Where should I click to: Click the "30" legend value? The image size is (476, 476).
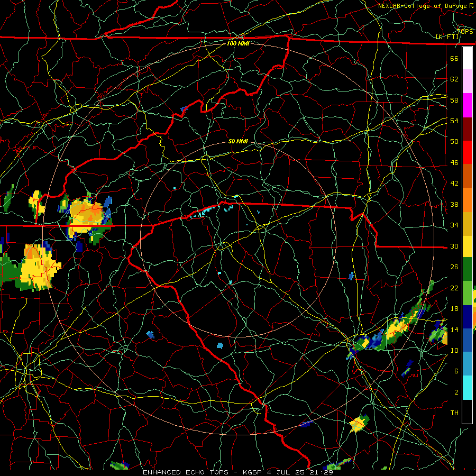[x=454, y=246]
